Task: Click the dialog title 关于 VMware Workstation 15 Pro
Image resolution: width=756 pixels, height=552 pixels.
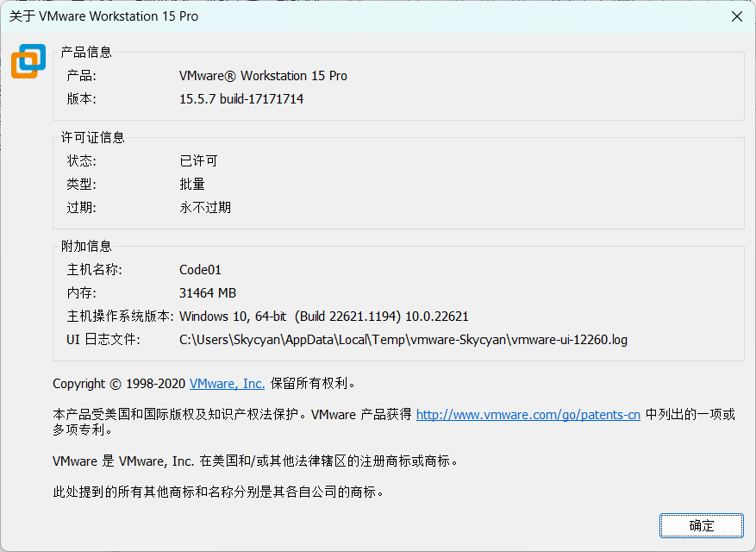Action: pyautogui.click(x=103, y=16)
